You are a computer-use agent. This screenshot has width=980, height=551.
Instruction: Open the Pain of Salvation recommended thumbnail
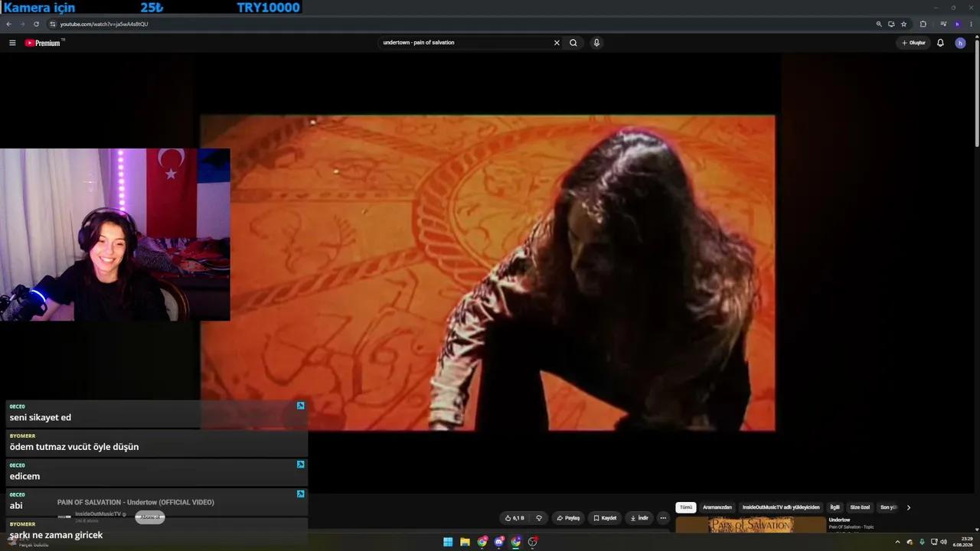click(x=750, y=525)
